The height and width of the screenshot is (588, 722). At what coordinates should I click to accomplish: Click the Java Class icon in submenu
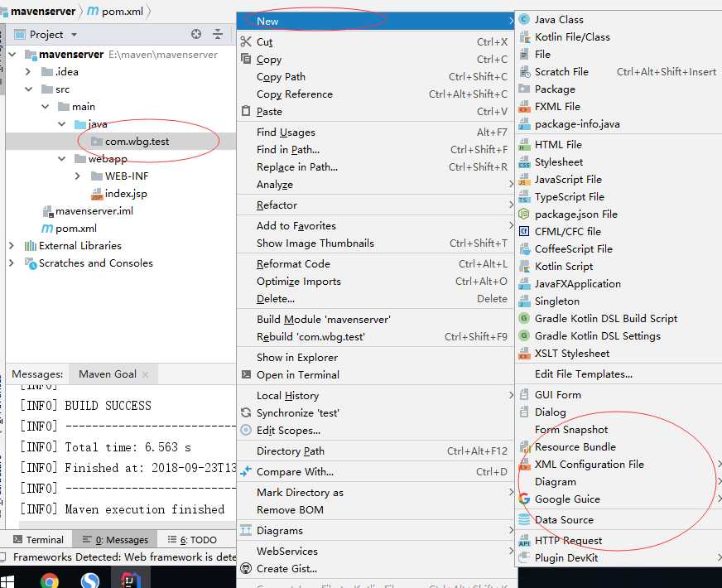(524, 19)
